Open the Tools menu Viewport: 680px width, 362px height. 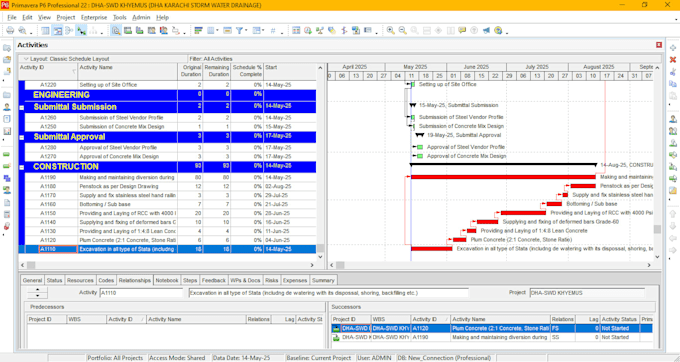(x=120, y=17)
